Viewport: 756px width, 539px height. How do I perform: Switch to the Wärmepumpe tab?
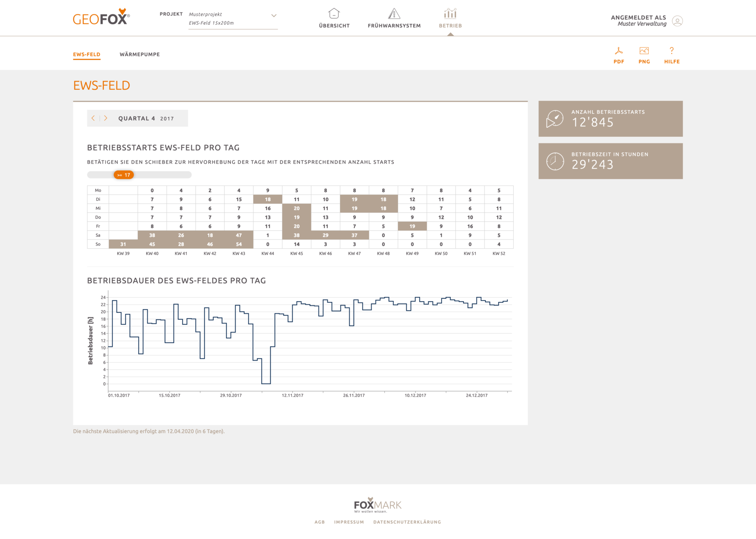pos(140,54)
